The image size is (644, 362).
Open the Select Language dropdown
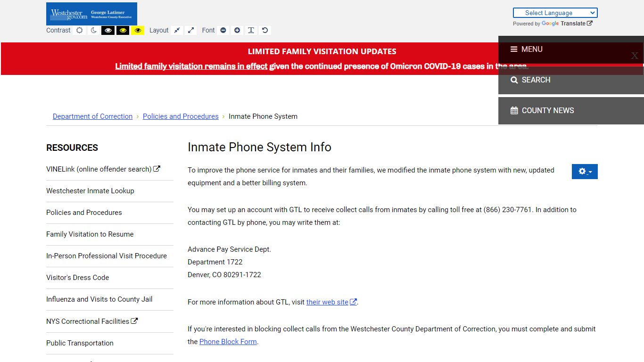point(555,13)
